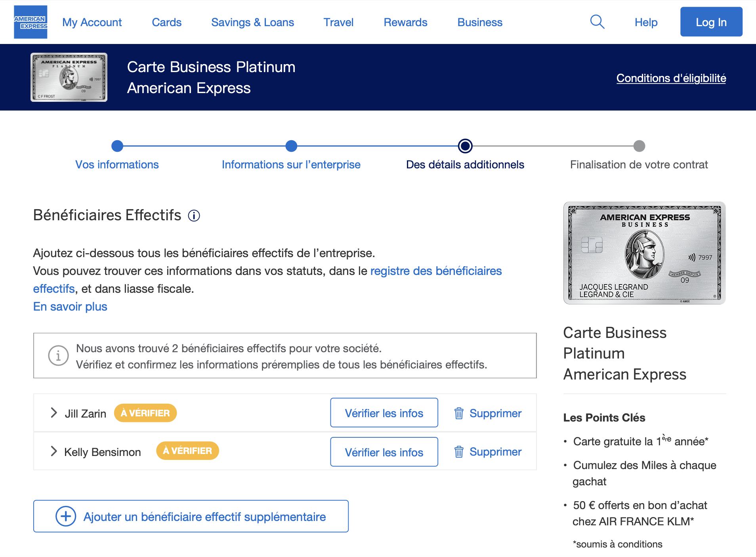
Task: Open the Business menu
Action: point(480,22)
